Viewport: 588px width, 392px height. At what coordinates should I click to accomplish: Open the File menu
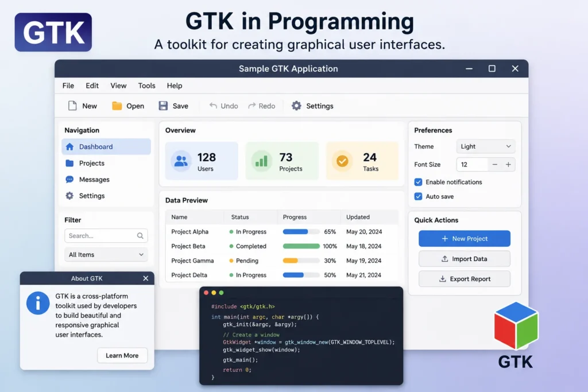(x=68, y=86)
